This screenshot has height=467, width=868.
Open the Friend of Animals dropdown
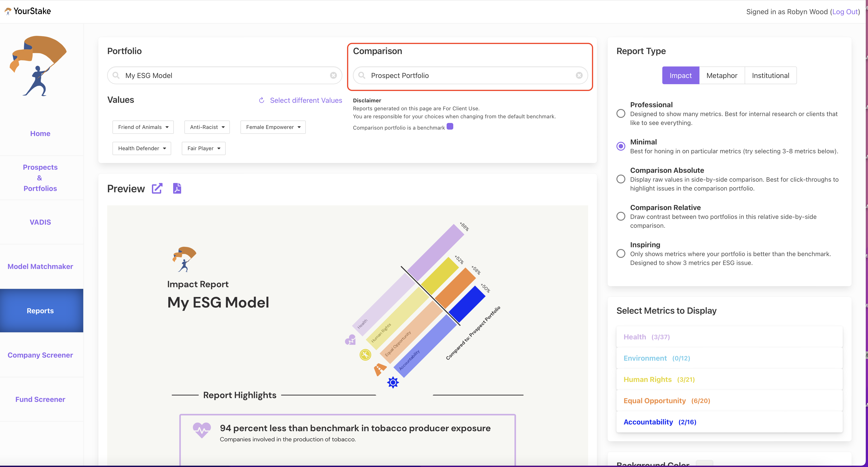143,127
